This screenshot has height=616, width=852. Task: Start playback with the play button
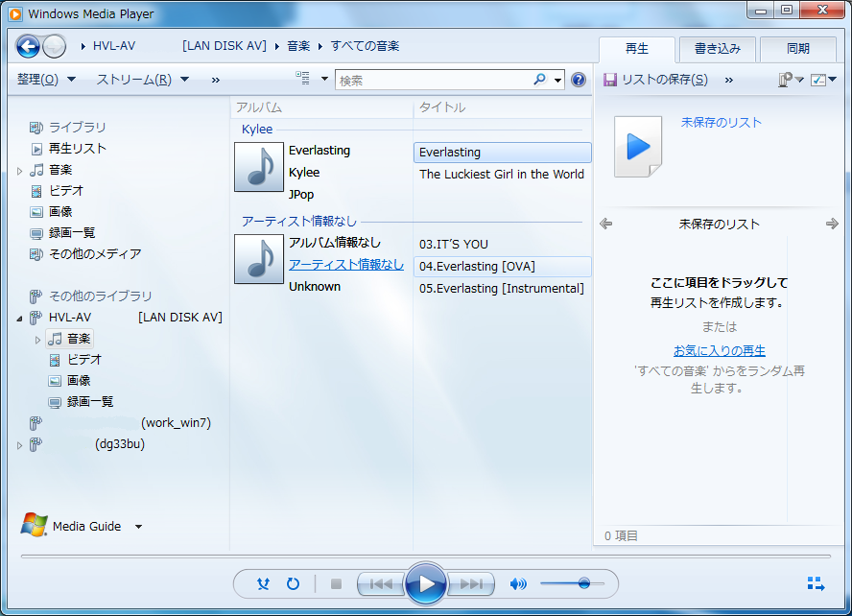pyautogui.click(x=425, y=584)
